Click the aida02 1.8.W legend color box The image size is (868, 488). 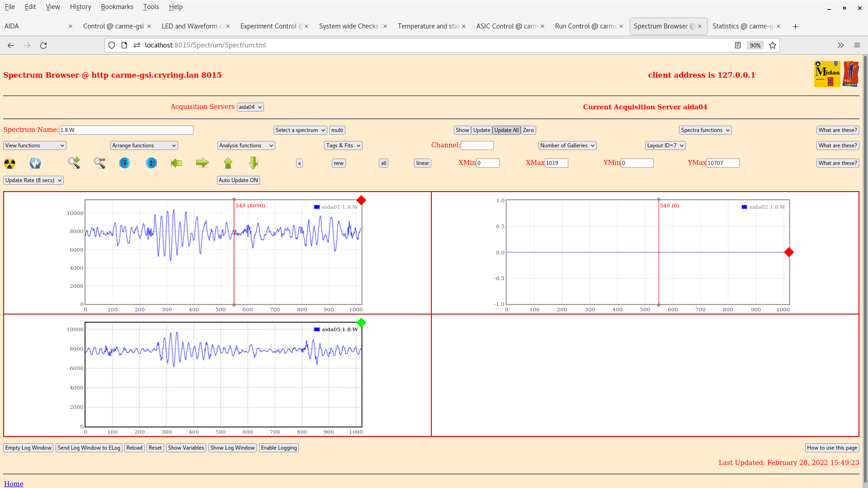point(744,207)
